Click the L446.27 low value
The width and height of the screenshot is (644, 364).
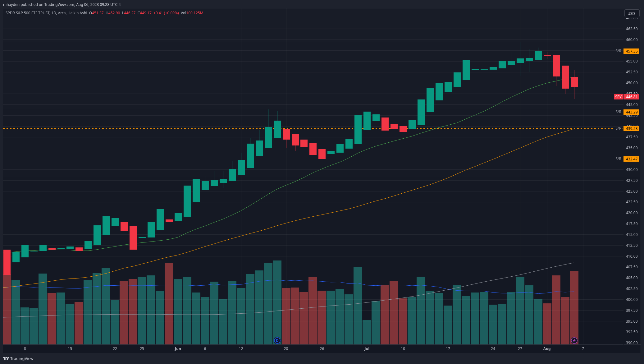tap(129, 13)
